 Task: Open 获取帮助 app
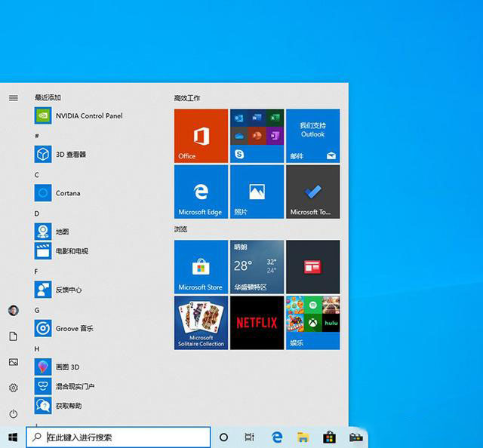[58, 406]
